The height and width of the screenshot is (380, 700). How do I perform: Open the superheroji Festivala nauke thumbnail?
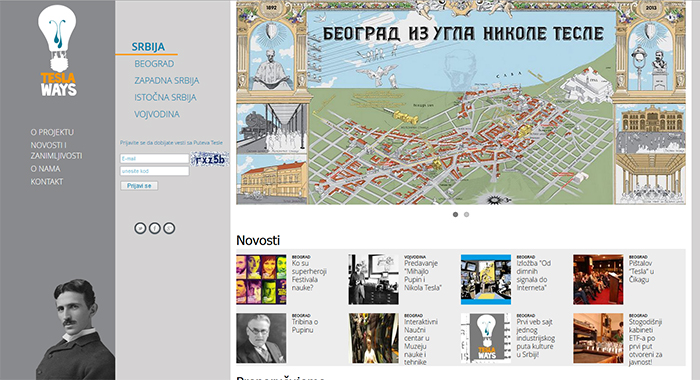coord(261,280)
